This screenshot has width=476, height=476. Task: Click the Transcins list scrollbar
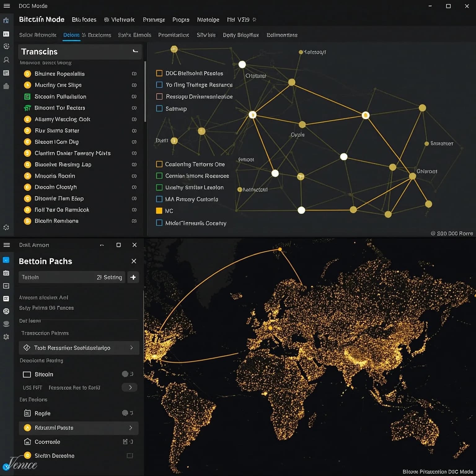tap(145, 91)
